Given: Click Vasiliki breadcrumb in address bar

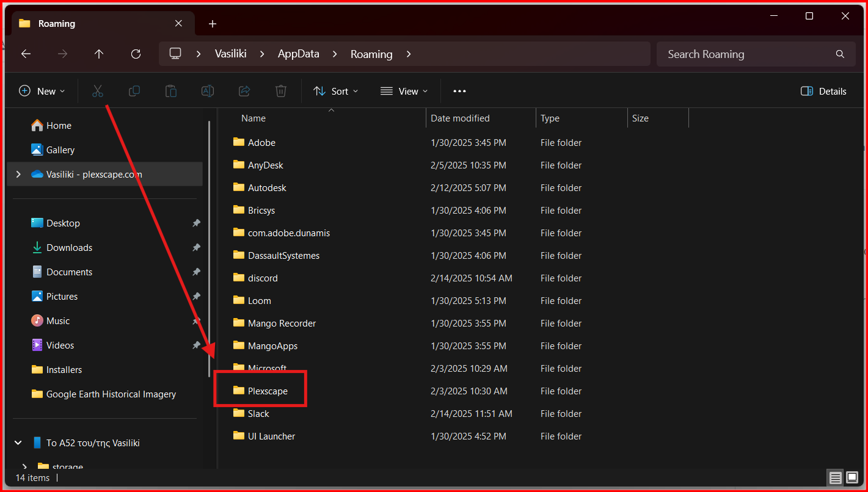Looking at the screenshot, I should coord(230,54).
